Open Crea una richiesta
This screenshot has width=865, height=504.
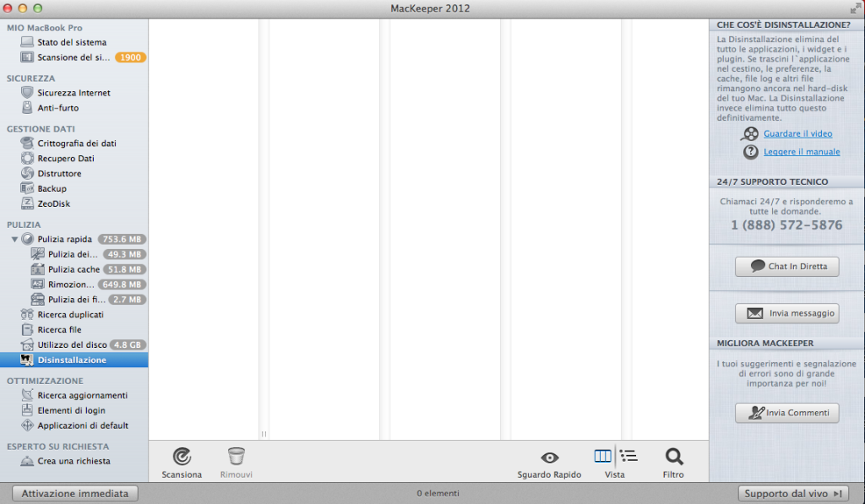coord(74,461)
